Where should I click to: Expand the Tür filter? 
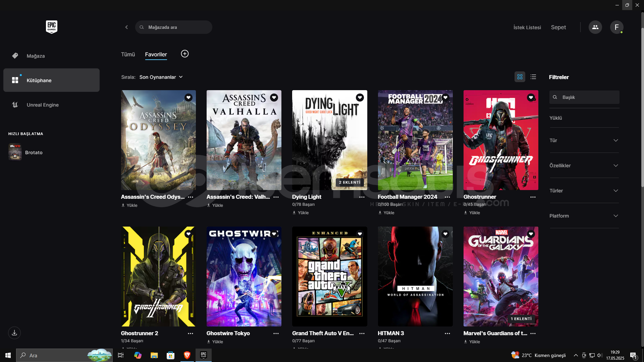[x=584, y=140]
